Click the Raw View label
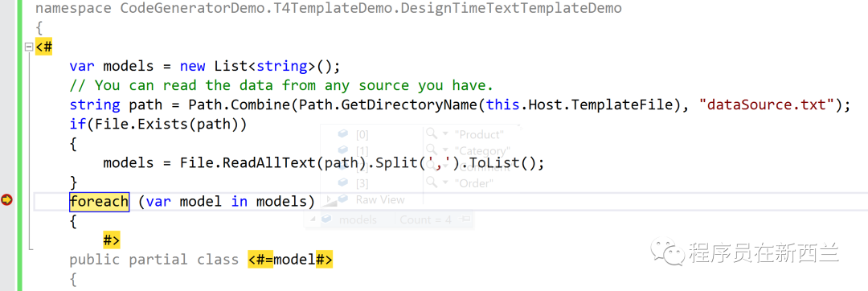The height and width of the screenshot is (291, 868). click(380, 199)
